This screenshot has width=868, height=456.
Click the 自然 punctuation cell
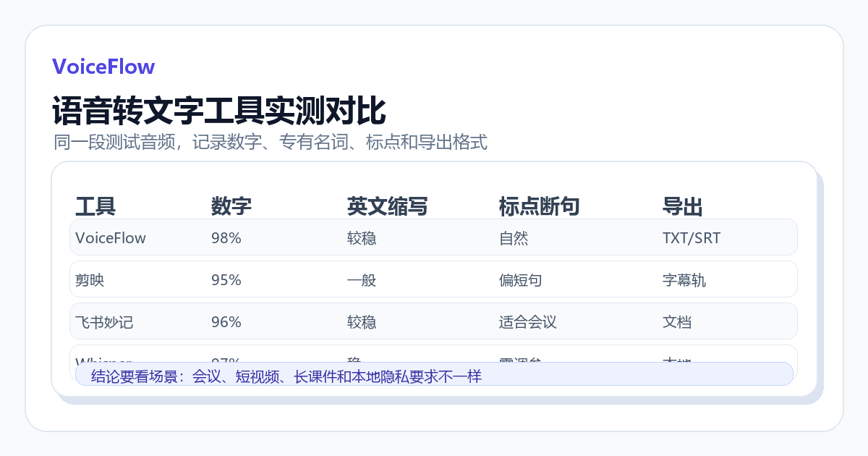[514, 237]
